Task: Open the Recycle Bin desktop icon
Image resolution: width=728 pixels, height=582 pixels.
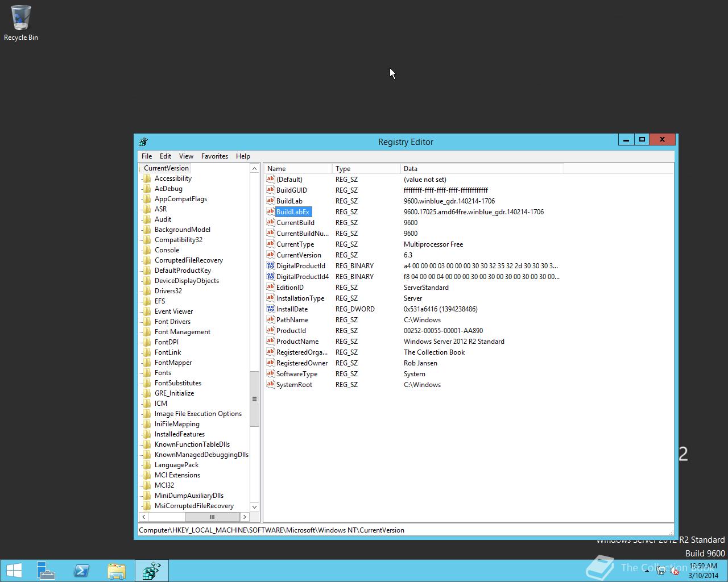Action: pyautogui.click(x=20, y=23)
